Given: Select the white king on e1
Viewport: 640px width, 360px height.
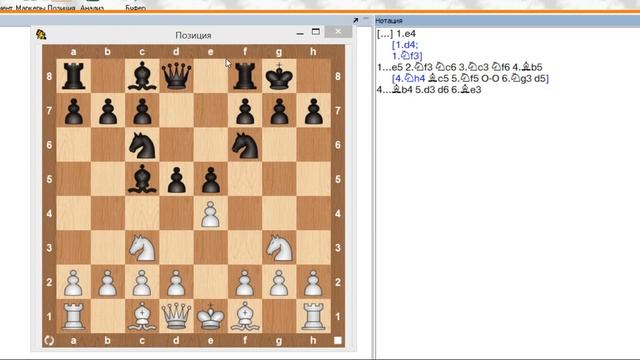Looking at the screenshot, I should coord(211,316).
